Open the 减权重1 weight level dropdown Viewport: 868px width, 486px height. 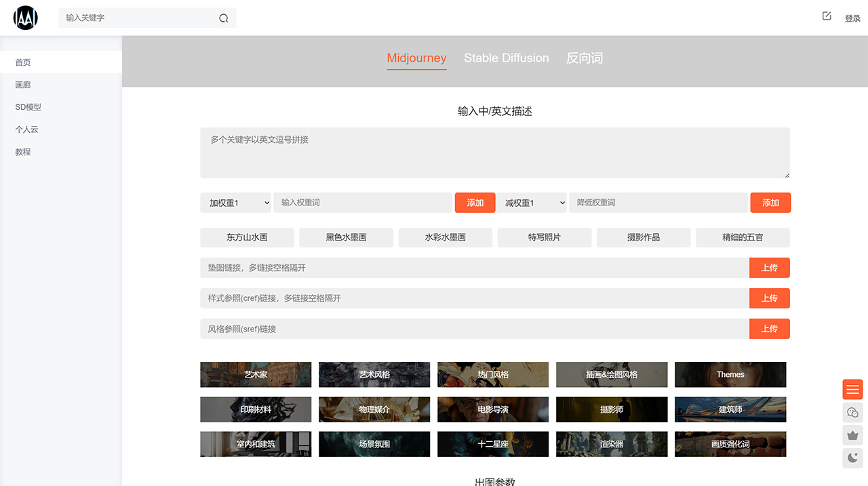tap(532, 202)
